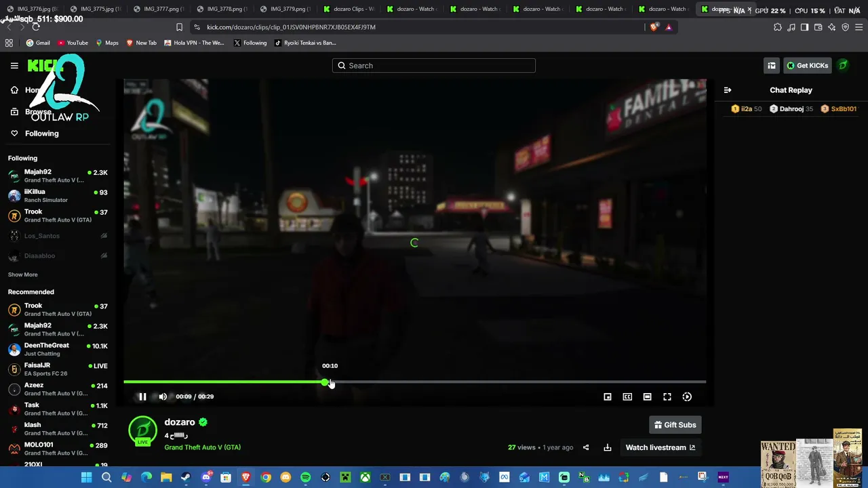This screenshot has height=488, width=868.
Task: Open Hola VPN bookmark
Action: click(194, 43)
